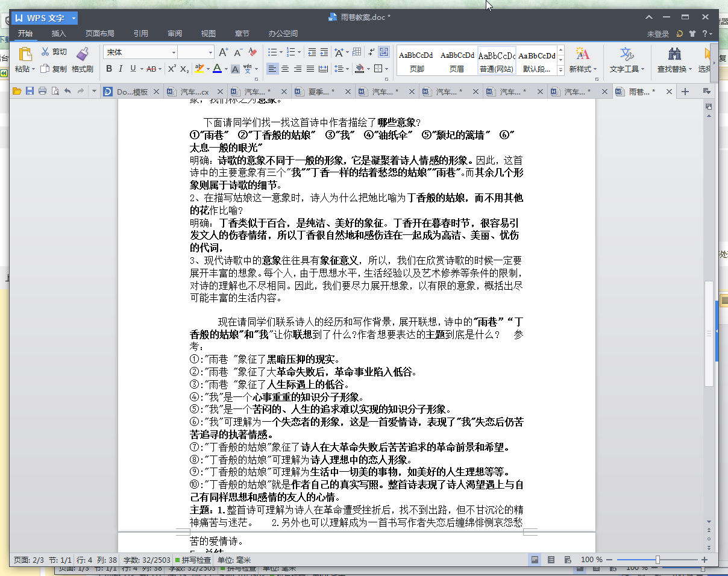
Task: Close the Do...模板 document tab
Action: tap(156, 92)
